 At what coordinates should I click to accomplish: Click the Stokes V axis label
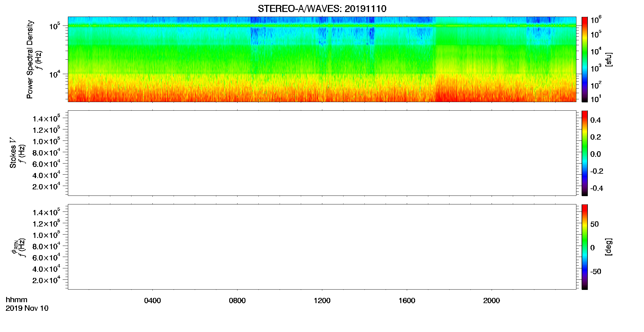point(13,153)
